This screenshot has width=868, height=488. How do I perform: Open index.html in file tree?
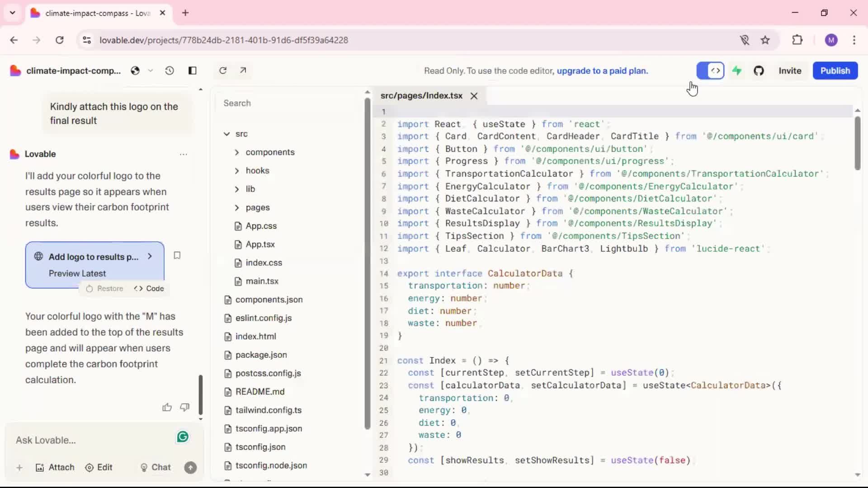250,337
